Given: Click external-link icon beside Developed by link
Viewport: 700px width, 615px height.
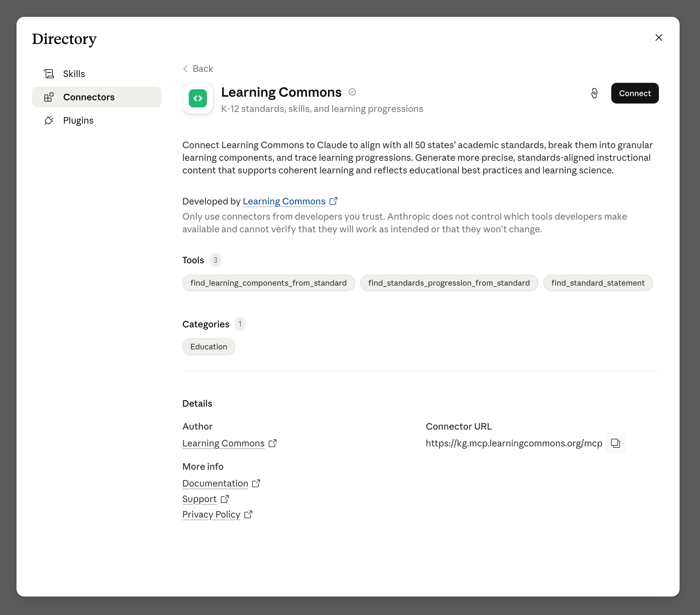Looking at the screenshot, I should (333, 201).
